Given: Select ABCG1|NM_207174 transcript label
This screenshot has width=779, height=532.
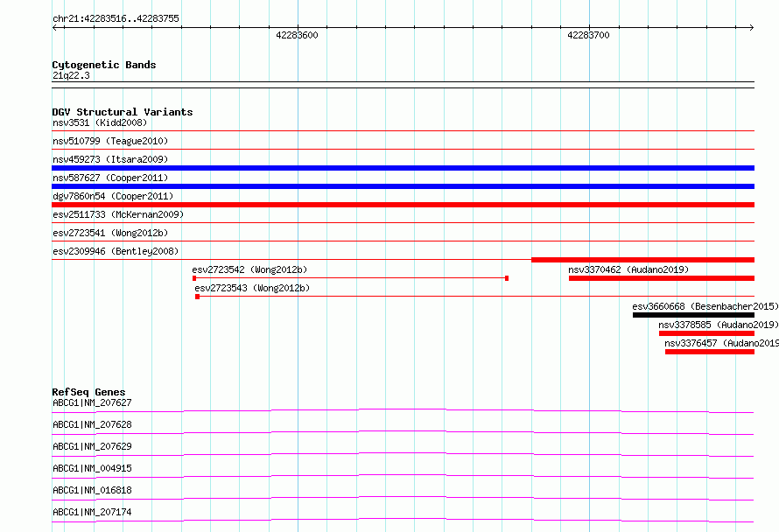Looking at the screenshot, I should tap(93, 512).
